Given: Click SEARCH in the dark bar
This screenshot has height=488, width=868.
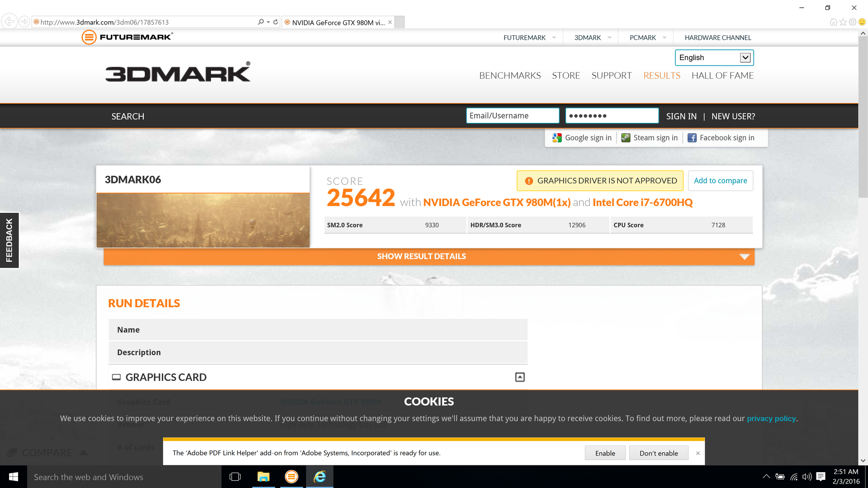Looking at the screenshot, I should (x=127, y=116).
